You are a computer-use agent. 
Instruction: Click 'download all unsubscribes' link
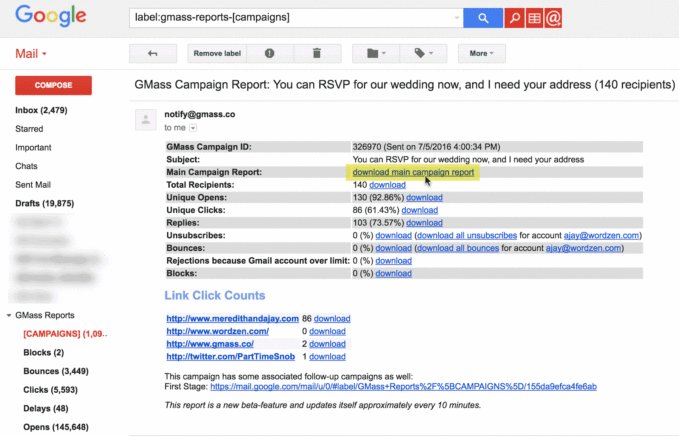pos(467,236)
